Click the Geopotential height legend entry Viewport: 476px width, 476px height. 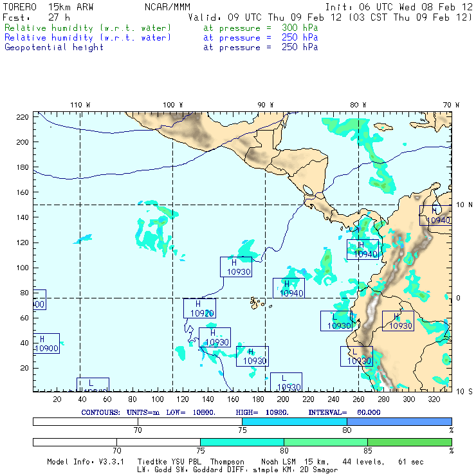coord(54,48)
